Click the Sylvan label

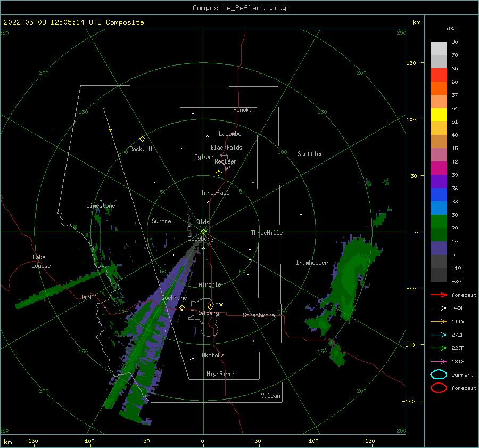tap(204, 157)
